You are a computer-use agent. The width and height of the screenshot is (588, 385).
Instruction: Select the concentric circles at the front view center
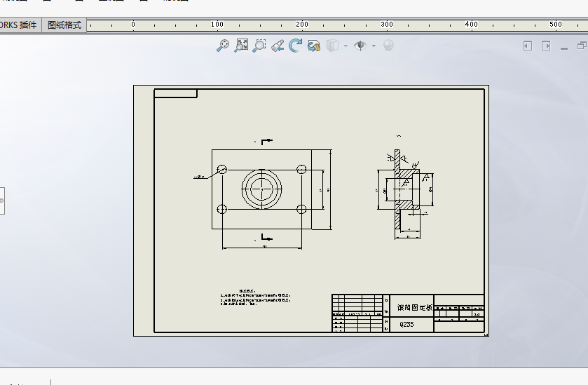(x=261, y=189)
